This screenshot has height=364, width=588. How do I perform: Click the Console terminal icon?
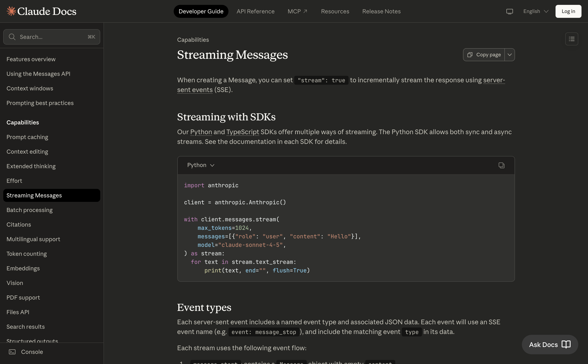(x=12, y=352)
